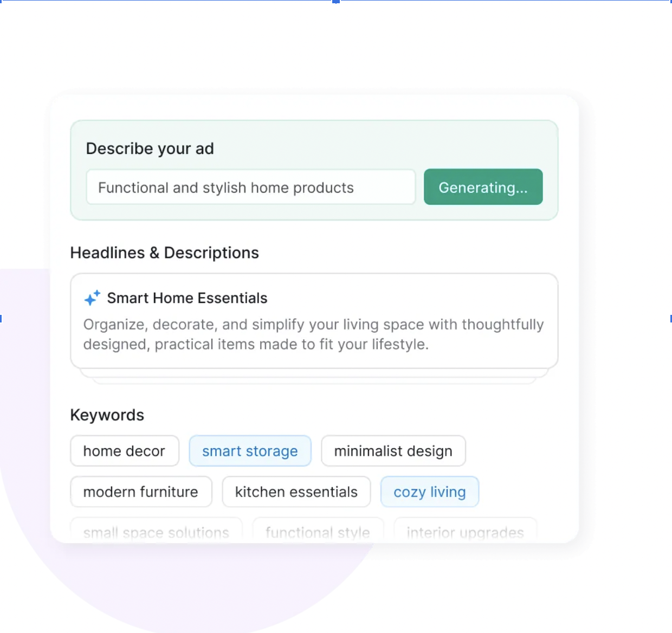Deselect the smart storage keyword
The image size is (672, 633).
(x=250, y=451)
